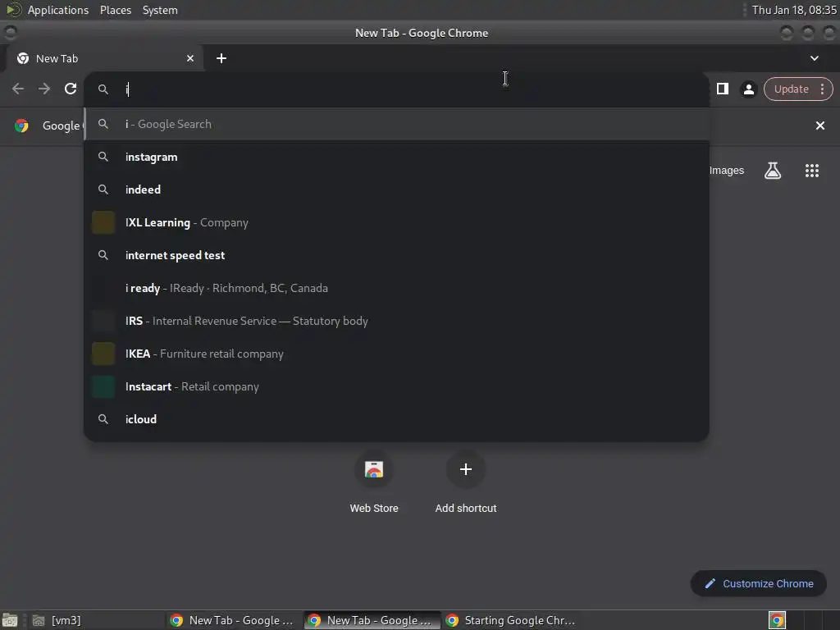Viewport: 840px width, 630px height.
Task: Click the Instacart thumbnail icon
Action: (x=103, y=387)
